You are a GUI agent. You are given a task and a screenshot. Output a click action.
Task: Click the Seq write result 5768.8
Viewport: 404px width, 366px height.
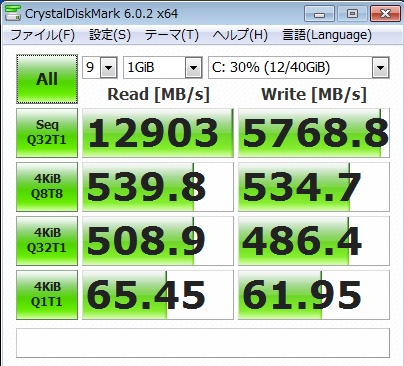[x=314, y=133]
